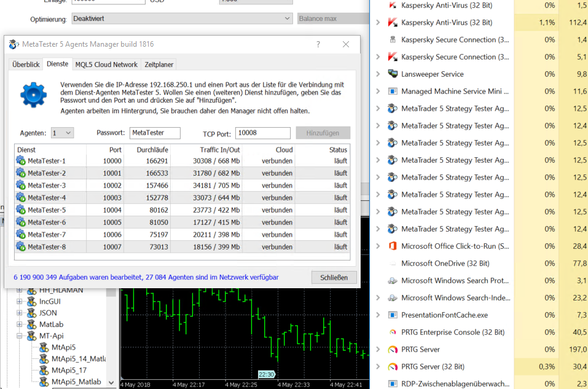Click the MetaTester-3 agent icon

click(x=21, y=186)
